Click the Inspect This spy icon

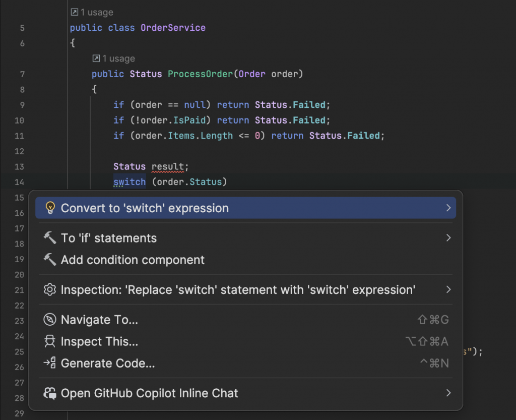pos(50,342)
